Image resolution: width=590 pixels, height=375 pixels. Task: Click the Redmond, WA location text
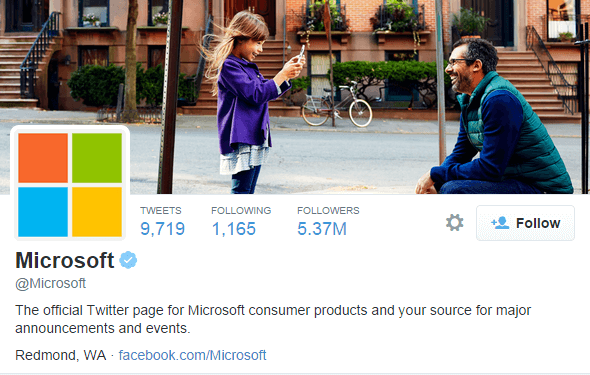coord(61,355)
